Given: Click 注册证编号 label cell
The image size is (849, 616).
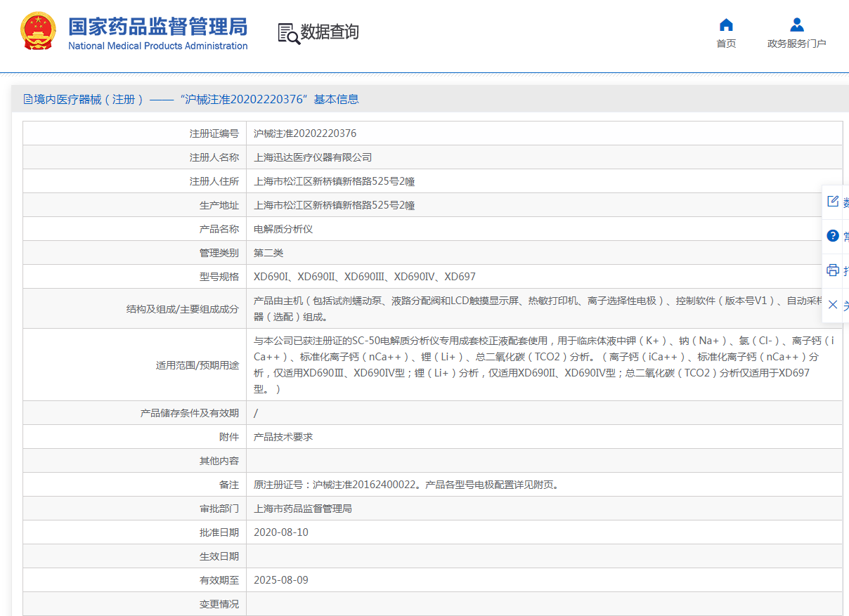Looking at the screenshot, I should point(134,133).
